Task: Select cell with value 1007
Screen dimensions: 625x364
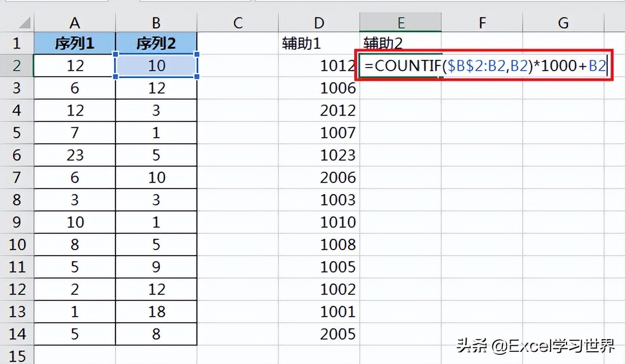Action: [319, 133]
